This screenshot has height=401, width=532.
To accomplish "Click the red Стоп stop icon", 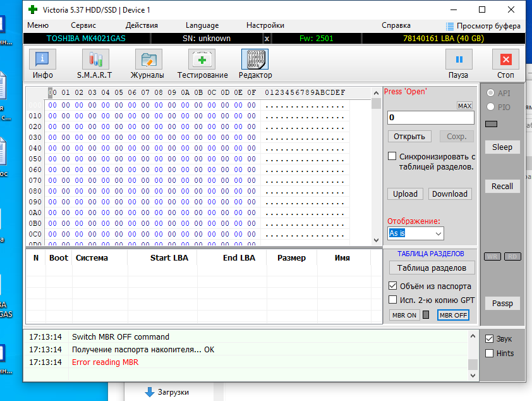I will tap(505, 59).
